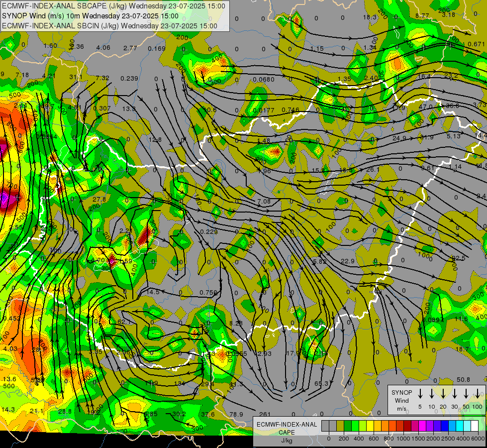Click the 50 m/s wind arrow in legend
The image size is (487, 448).
(466, 394)
